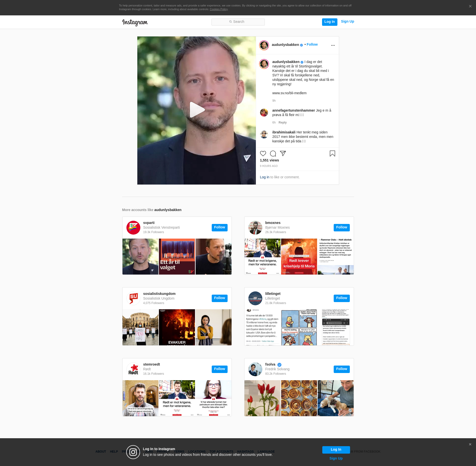Viewport: 476px width, 466px height.
Task: Open the post options ellipsis menu
Action: point(333,45)
